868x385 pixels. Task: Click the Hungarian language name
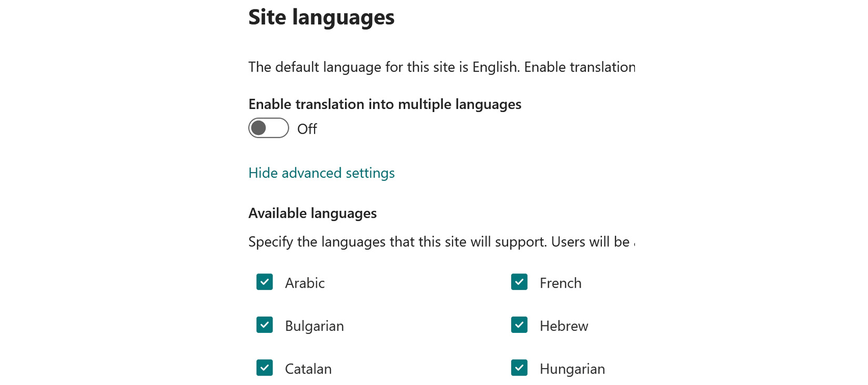pos(572,369)
